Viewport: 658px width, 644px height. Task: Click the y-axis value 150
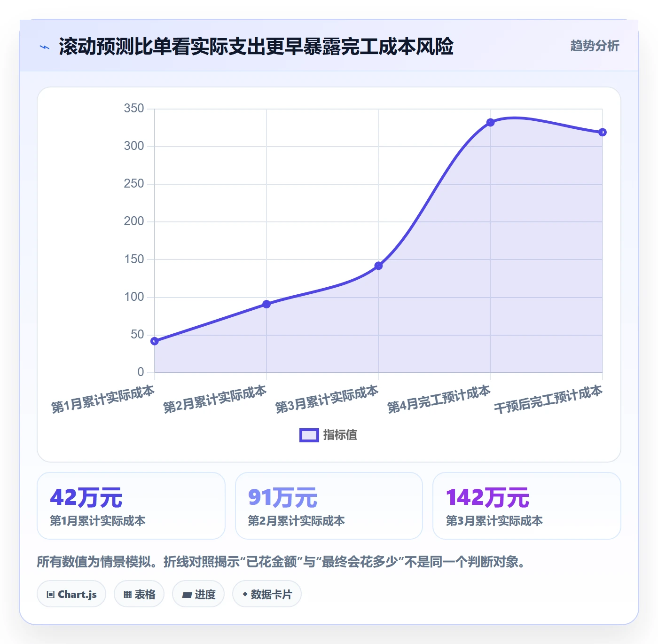tap(134, 259)
